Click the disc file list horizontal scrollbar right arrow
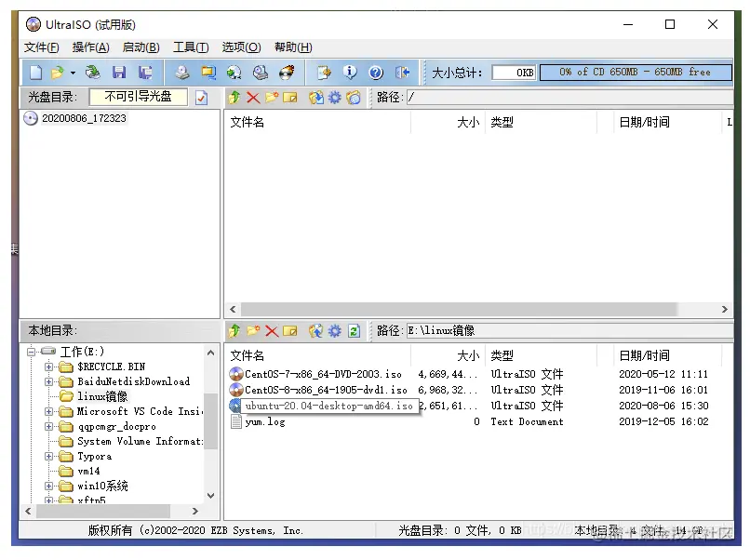This screenshot has width=750, height=560. click(725, 310)
